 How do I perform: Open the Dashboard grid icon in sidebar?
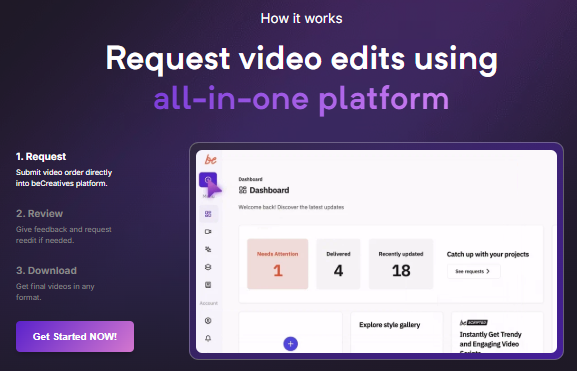208,214
